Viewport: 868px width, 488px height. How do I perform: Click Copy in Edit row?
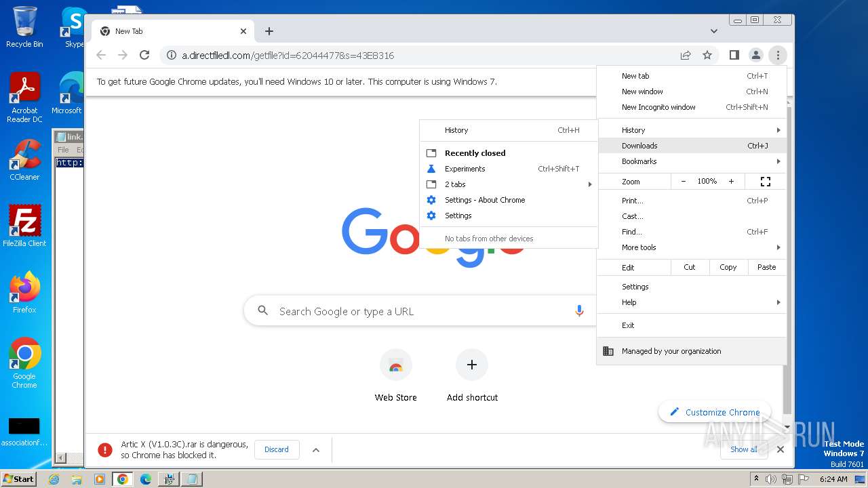tap(728, 267)
